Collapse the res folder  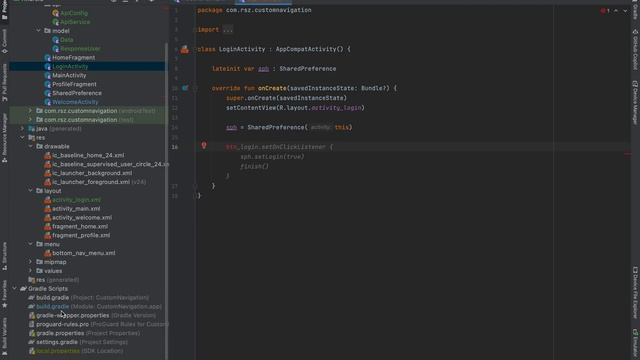tap(22, 138)
